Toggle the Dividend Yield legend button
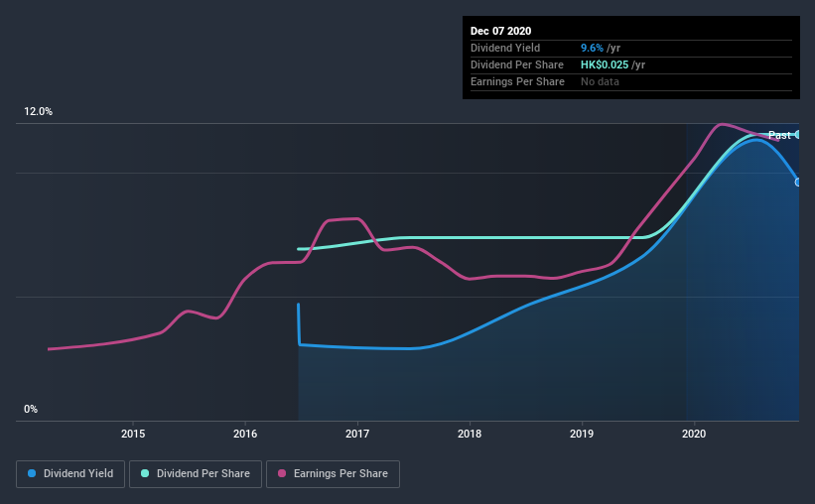Screen dimensions: 815x504 coord(70,474)
